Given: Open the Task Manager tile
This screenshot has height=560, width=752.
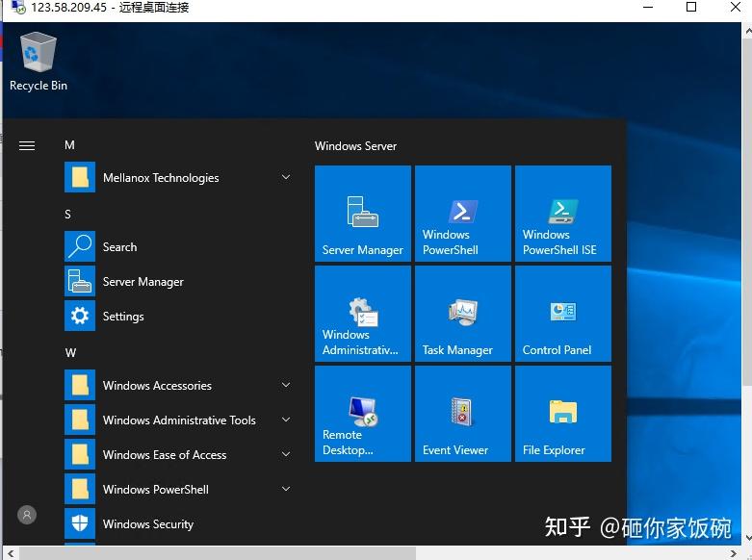Looking at the screenshot, I should 463,314.
